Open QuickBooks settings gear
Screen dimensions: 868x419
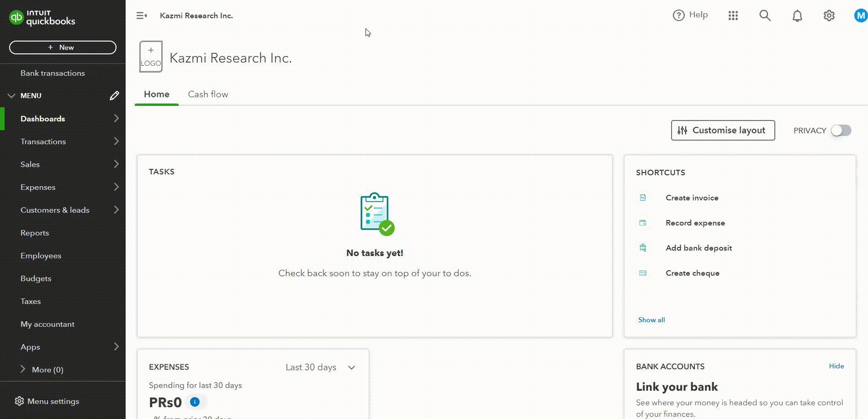(x=829, y=15)
